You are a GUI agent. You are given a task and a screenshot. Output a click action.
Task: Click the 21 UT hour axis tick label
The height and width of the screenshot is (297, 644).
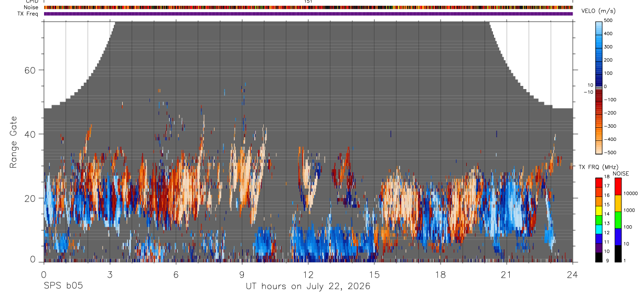tap(507, 274)
